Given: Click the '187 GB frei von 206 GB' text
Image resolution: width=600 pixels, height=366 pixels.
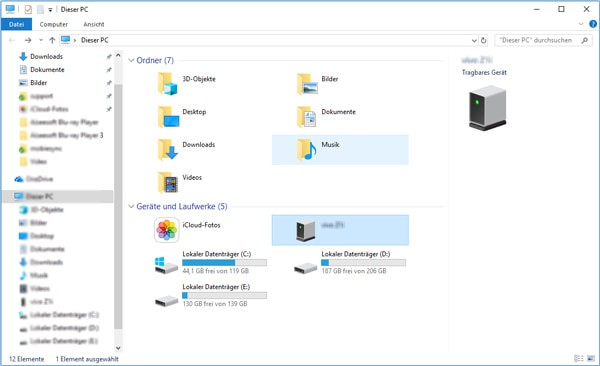Looking at the screenshot, I should coord(354,271).
